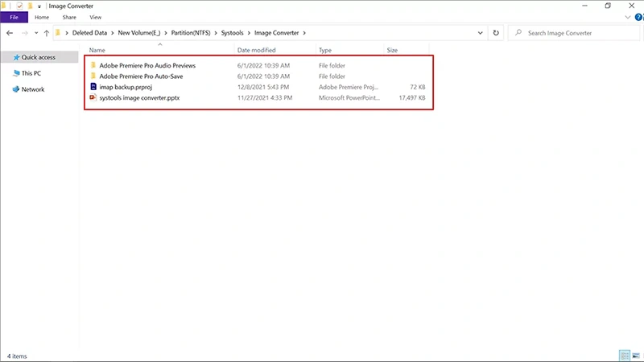The width and height of the screenshot is (644, 362).
Task: Click the Microsoft PowerPoint type cell
Action: [x=349, y=97]
